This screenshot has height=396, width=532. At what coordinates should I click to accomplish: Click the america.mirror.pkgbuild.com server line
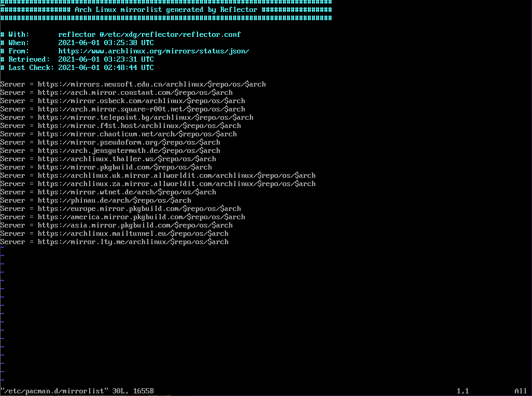point(122,217)
